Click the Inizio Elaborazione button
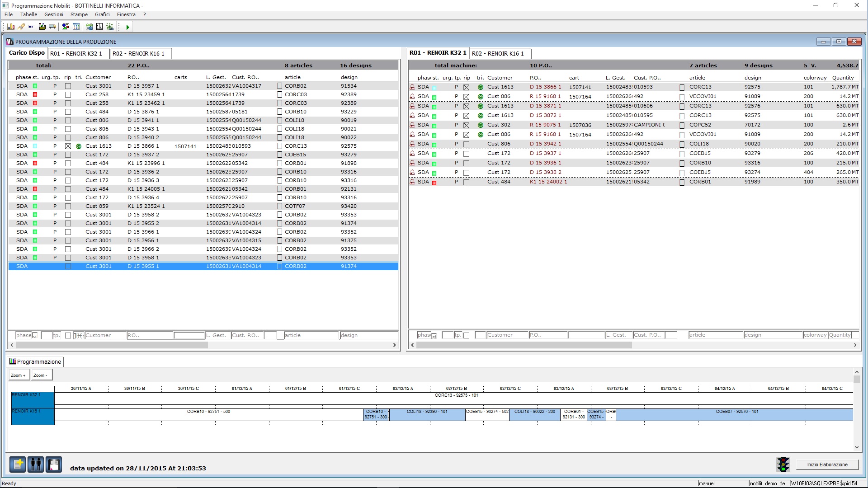Screen dimensions: 868x488 click(x=827, y=465)
